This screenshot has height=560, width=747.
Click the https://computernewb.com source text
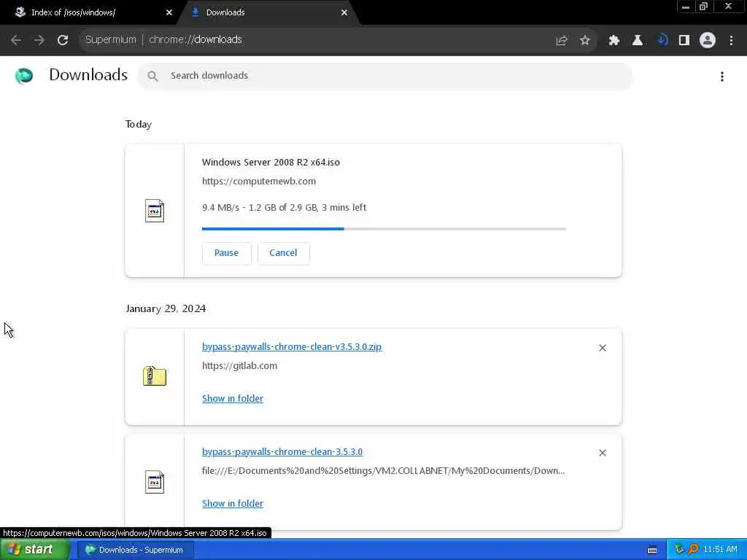(259, 182)
